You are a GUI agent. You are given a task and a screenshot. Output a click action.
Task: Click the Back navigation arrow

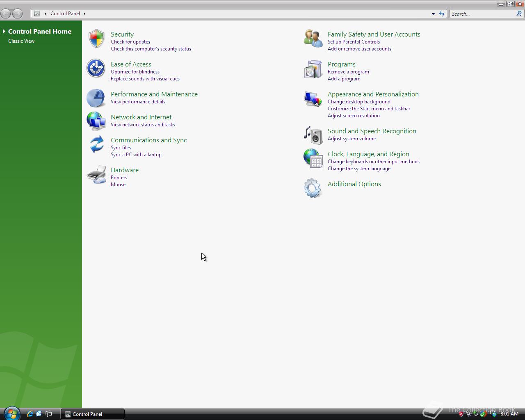tap(6, 14)
